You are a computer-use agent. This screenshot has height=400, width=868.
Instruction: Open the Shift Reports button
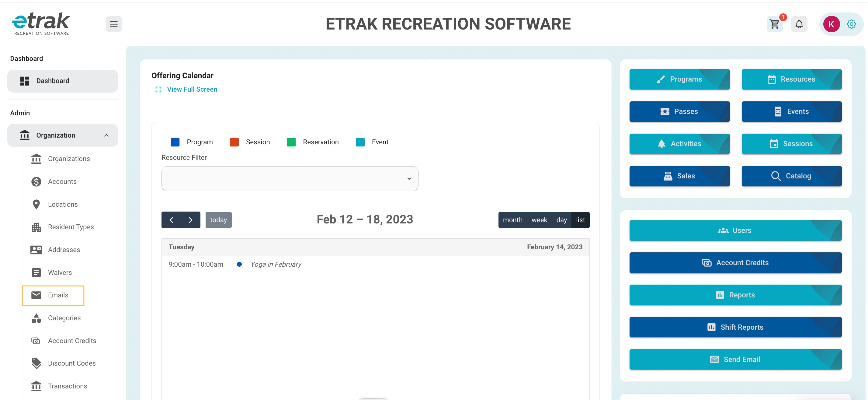(x=735, y=328)
